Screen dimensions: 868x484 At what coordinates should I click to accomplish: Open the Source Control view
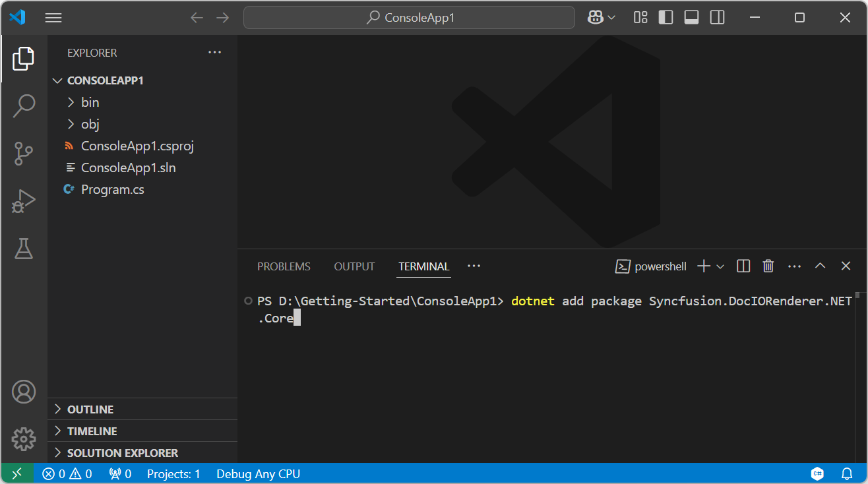24,153
